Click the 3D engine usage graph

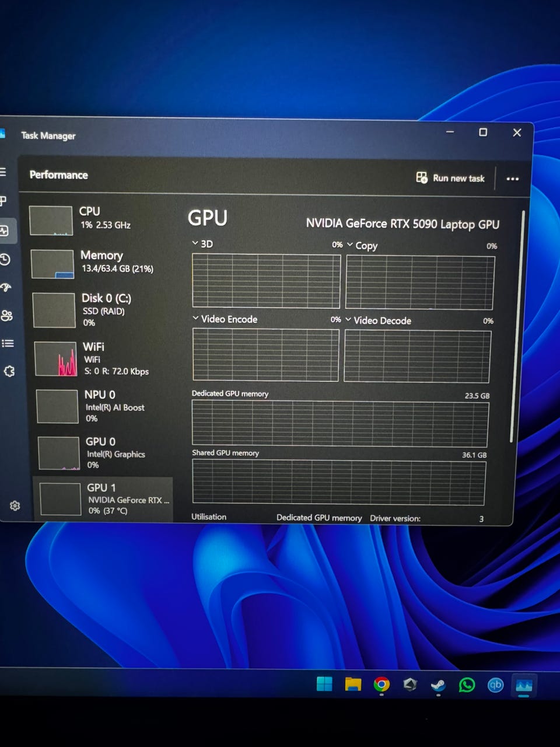[266, 281]
